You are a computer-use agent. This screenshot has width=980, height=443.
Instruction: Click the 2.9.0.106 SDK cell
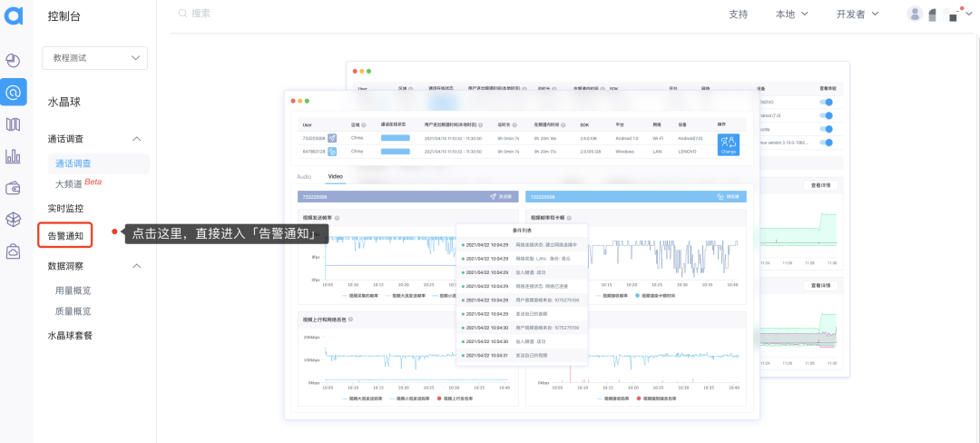591,138
